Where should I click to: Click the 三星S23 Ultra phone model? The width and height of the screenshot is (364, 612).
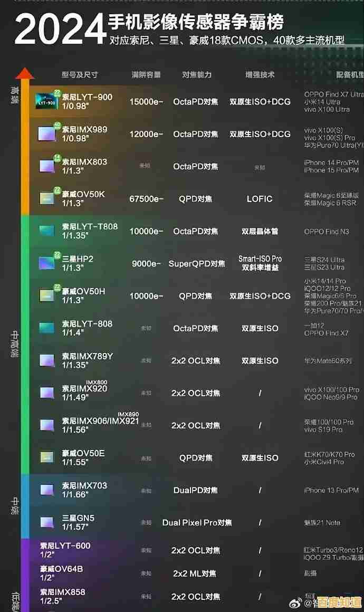pos(324,267)
